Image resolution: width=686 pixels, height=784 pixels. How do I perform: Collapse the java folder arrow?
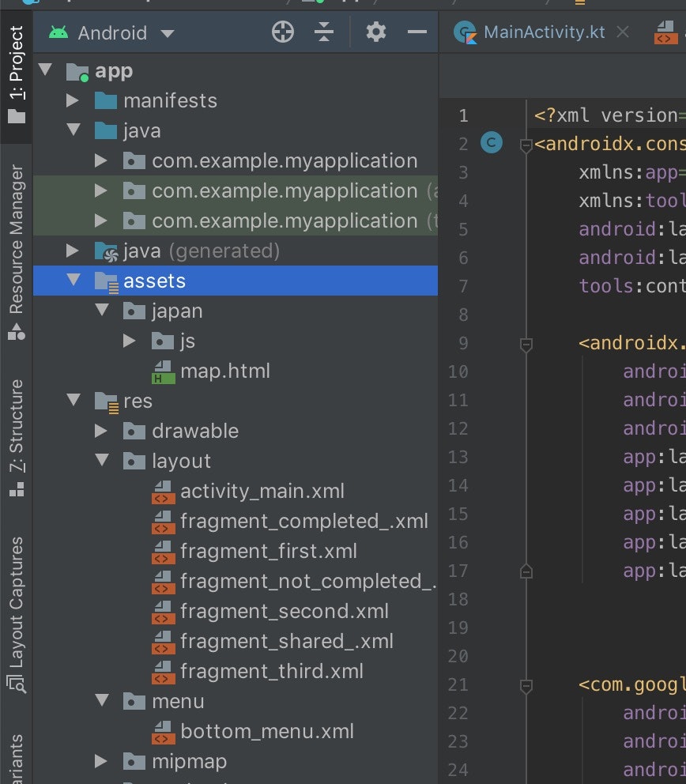pyautogui.click(x=73, y=130)
